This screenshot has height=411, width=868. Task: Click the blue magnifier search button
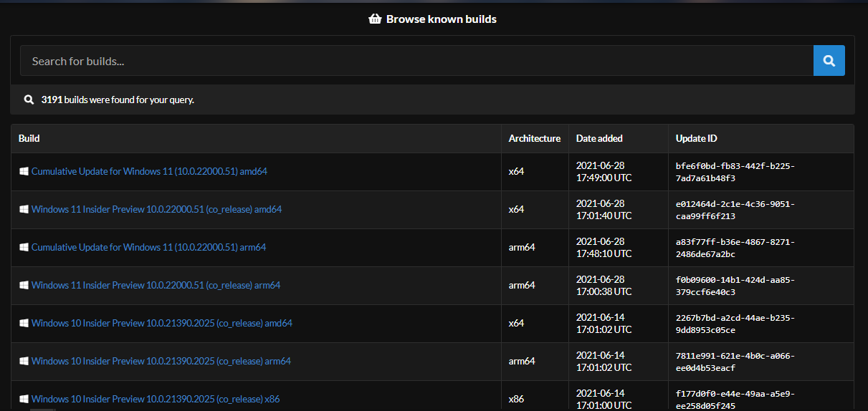(x=829, y=61)
